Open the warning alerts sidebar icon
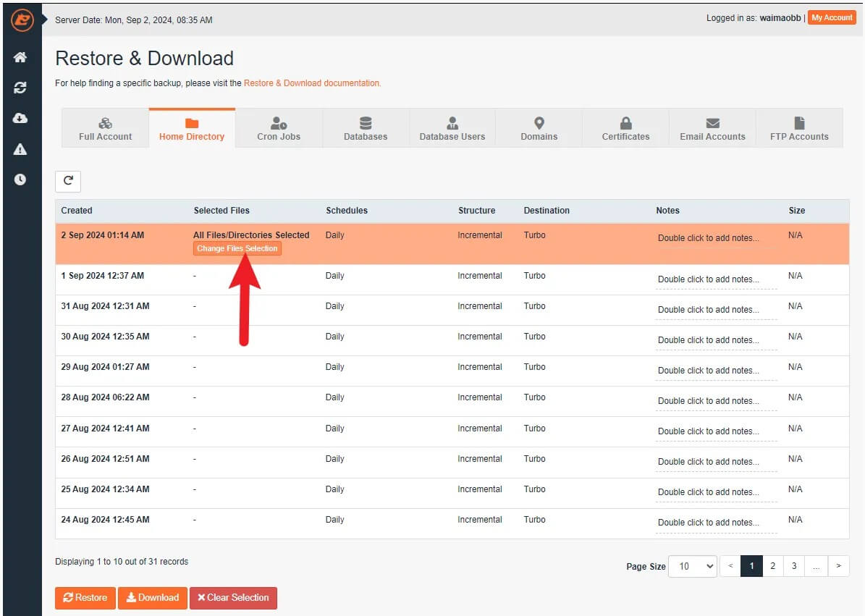 [20, 149]
